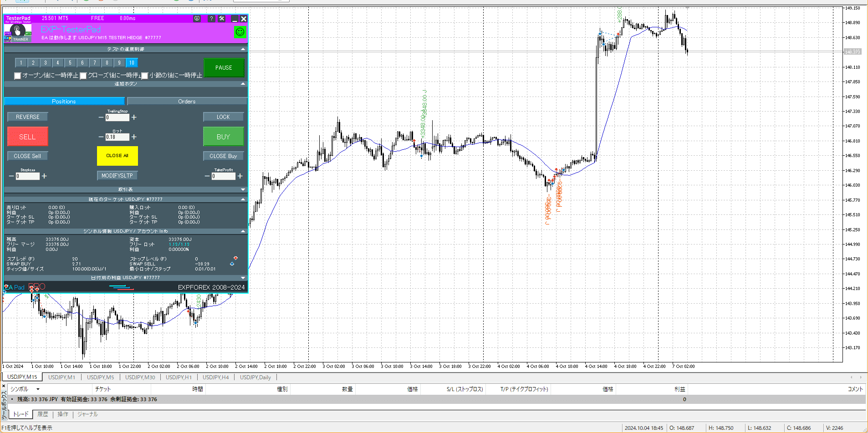
Task: Decrease TrailingStop with minus icon
Action: [x=101, y=117]
